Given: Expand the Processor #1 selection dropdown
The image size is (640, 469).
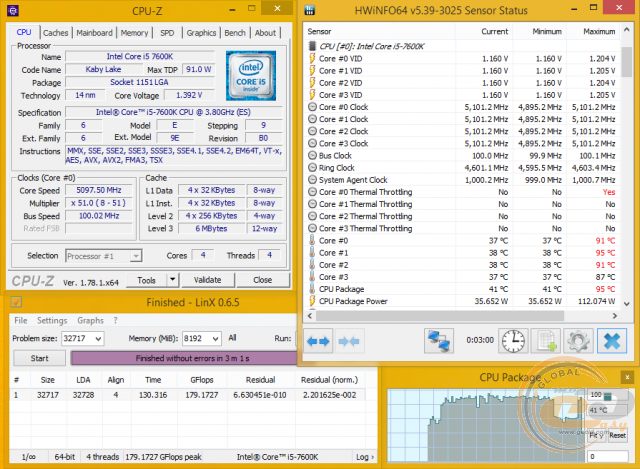Looking at the screenshot, I should [x=136, y=256].
